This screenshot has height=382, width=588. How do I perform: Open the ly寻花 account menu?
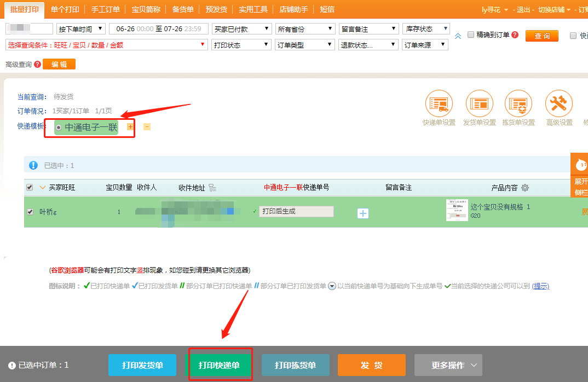[x=494, y=10]
